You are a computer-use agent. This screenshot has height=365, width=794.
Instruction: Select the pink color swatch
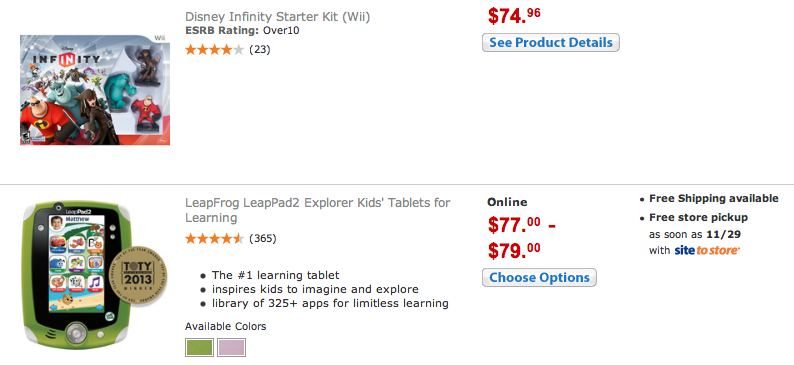click(231, 347)
